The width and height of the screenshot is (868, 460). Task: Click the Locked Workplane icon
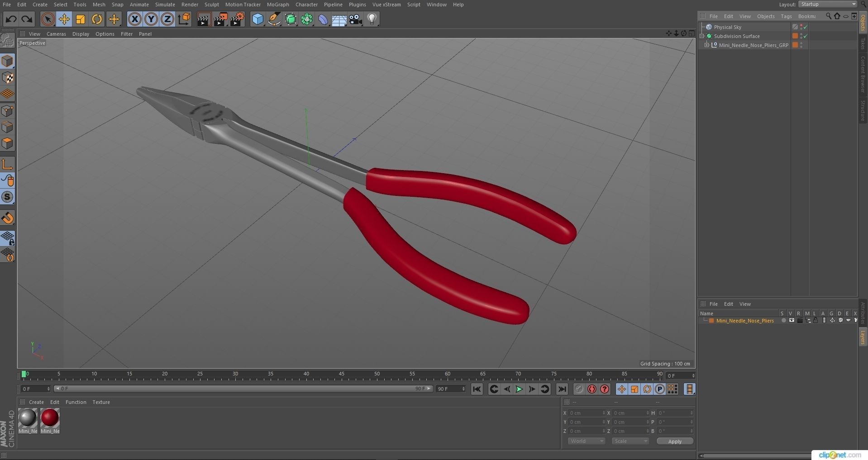click(8, 238)
